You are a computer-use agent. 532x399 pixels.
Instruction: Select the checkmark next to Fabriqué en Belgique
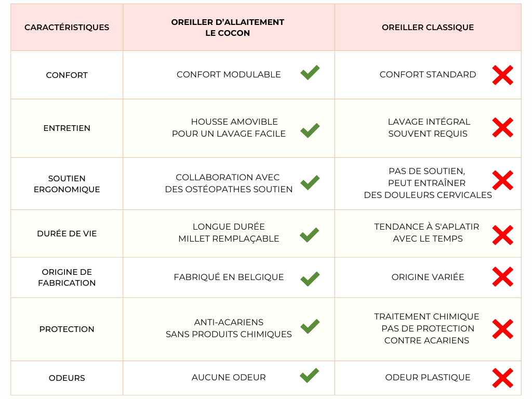(310, 278)
